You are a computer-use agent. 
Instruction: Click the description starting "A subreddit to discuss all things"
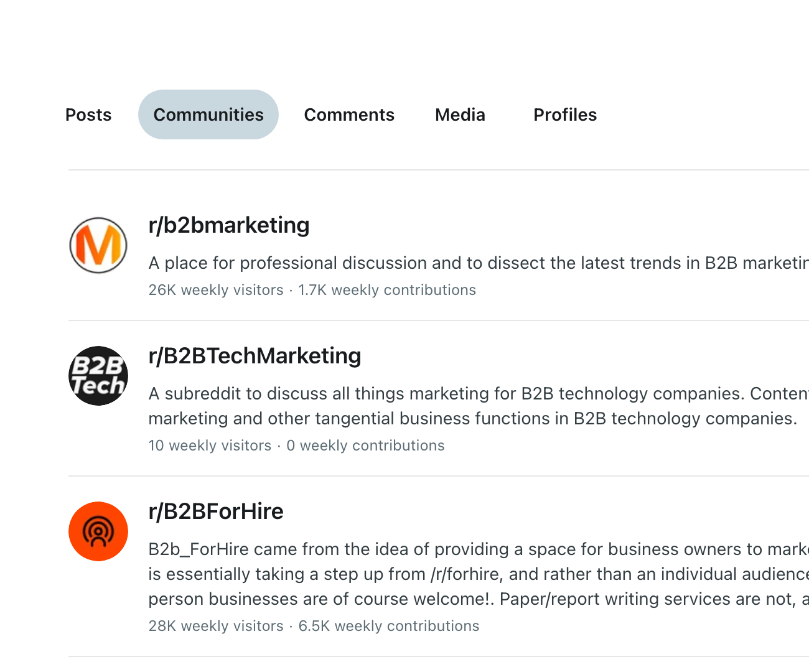click(x=479, y=406)
